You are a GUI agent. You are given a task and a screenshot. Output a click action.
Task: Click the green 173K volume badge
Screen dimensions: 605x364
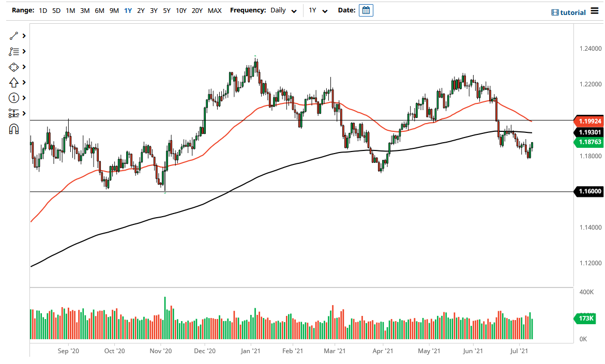click(585, 319)
